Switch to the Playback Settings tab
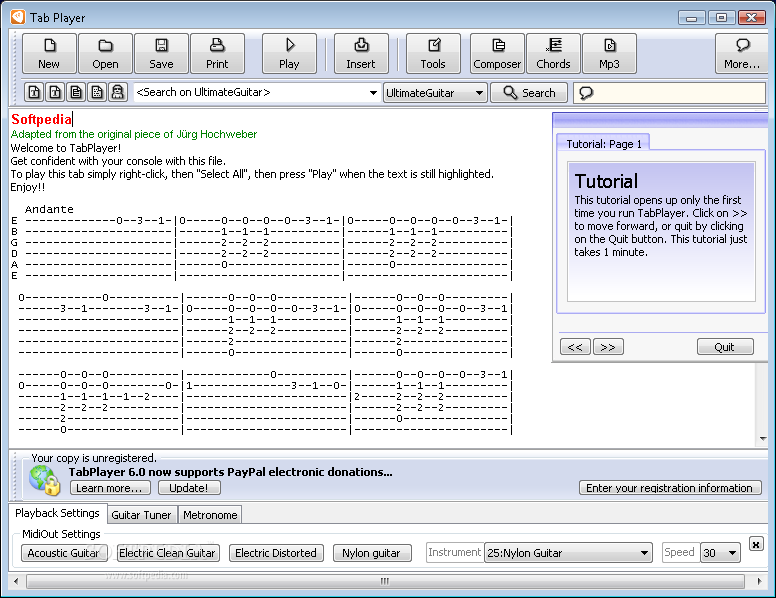 tap(57, 513)
